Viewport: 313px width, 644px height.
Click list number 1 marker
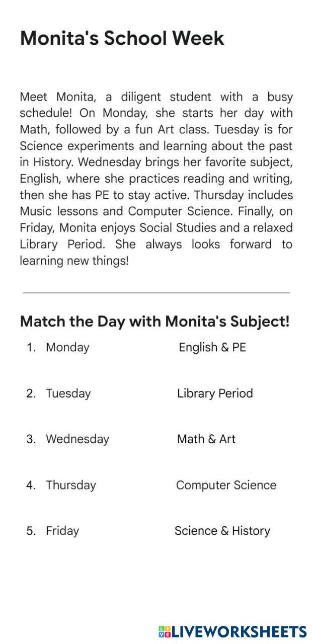pos(31,347)
